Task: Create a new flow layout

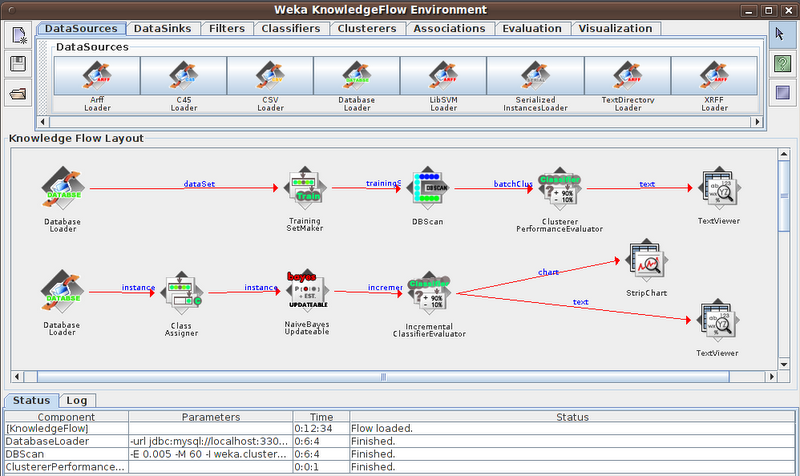Action: 18,35
